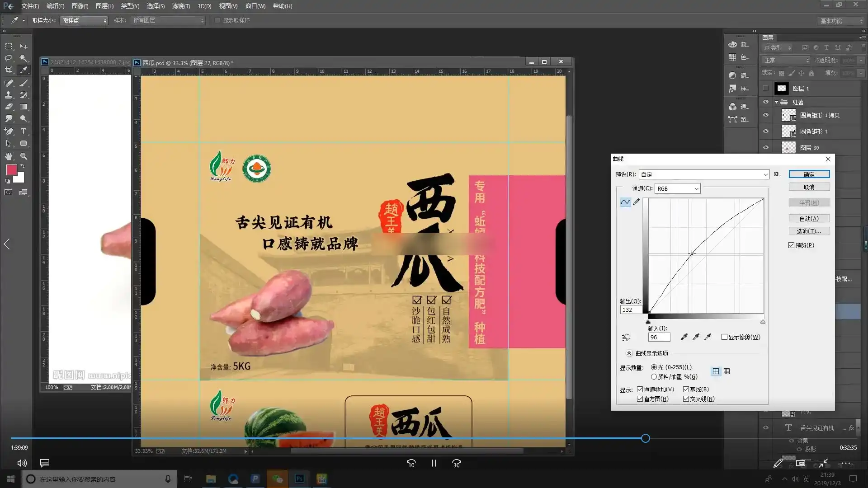This screenshot has width=868, height=488.
Task: Open the 路径 (Paths) panel icon
Action: click(x=733, y=119)
